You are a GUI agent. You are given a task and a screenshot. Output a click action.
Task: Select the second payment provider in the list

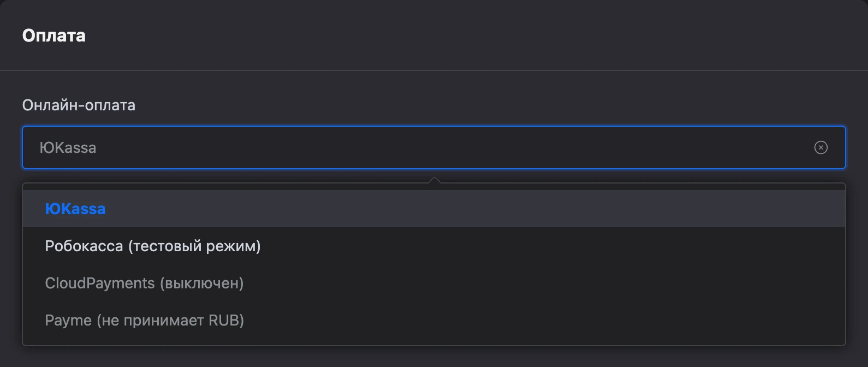[433, 246]
